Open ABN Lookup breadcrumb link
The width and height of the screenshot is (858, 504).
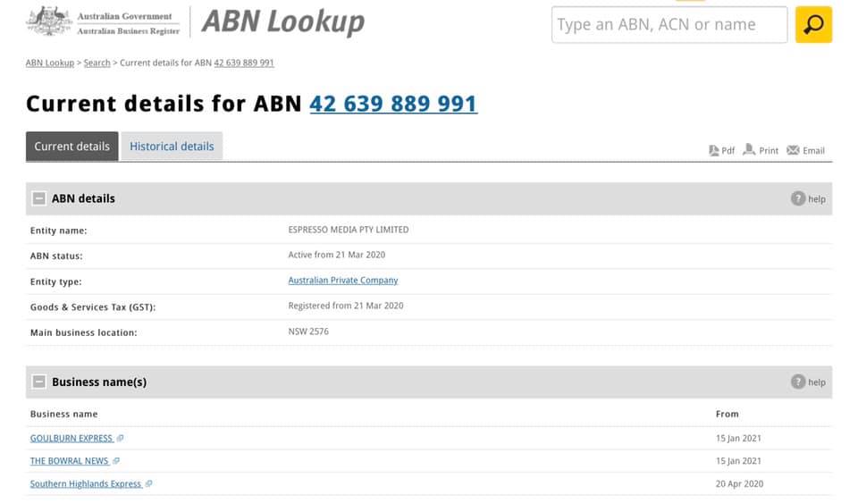50,63
